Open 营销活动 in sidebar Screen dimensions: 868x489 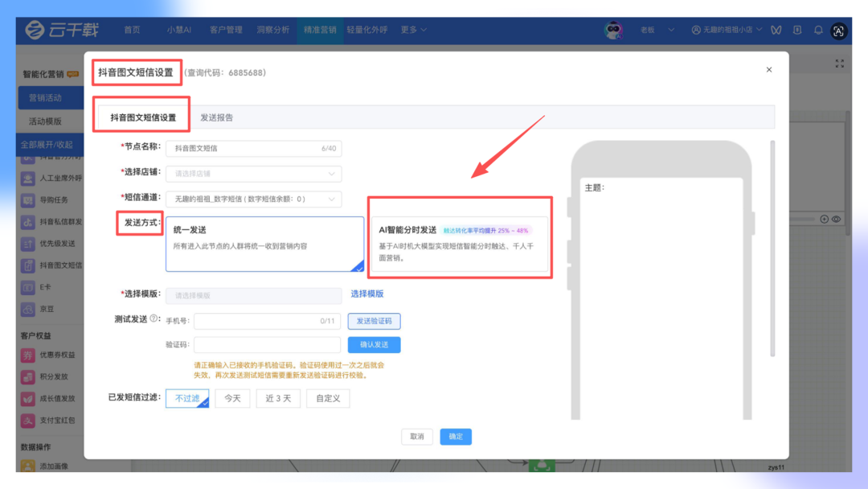(51, 97)
